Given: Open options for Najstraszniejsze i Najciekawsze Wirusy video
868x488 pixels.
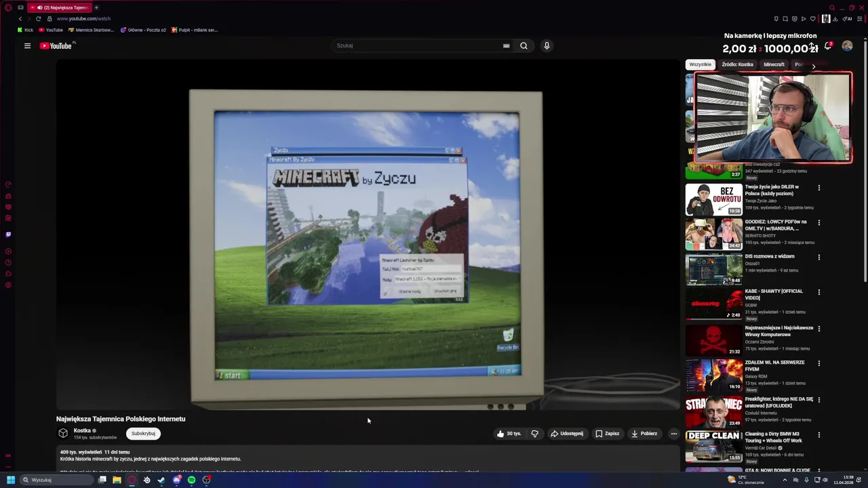Looking at the screenshot, I should pos(818,329).
